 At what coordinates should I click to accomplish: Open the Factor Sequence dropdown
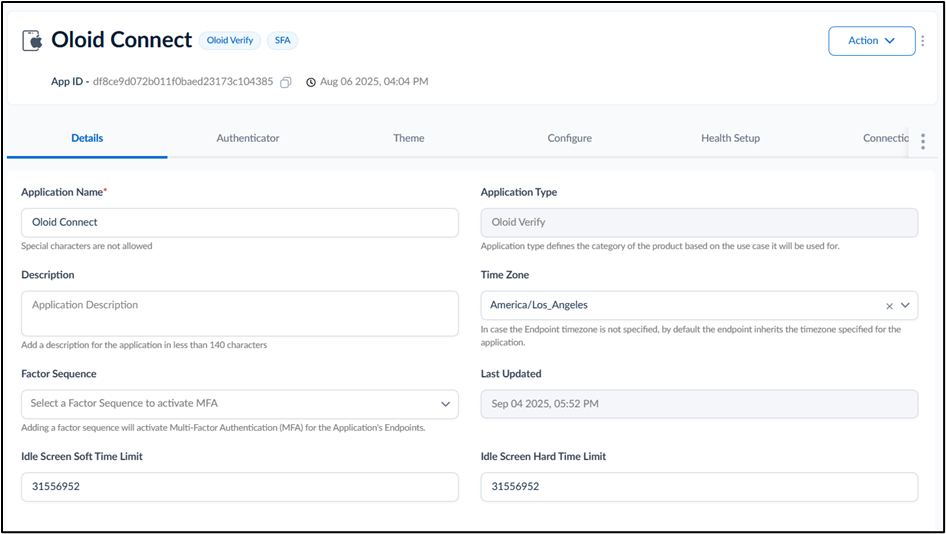pyautogui.click(x=240, y=404)
